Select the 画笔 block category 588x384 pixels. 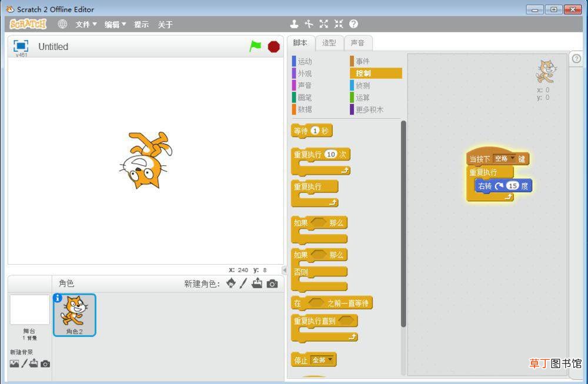pyautogui.click(x=302, y=97)
